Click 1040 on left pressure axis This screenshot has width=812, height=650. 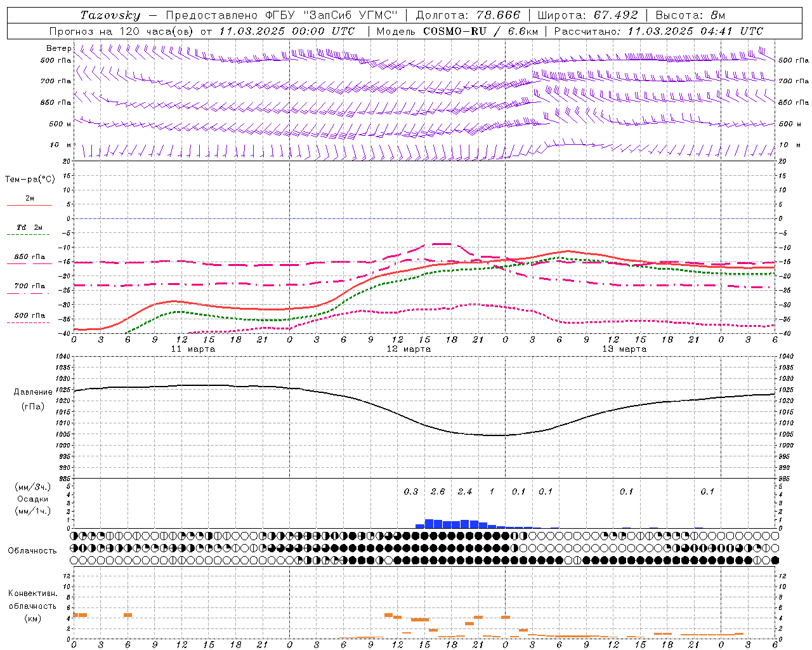[63, 356]
